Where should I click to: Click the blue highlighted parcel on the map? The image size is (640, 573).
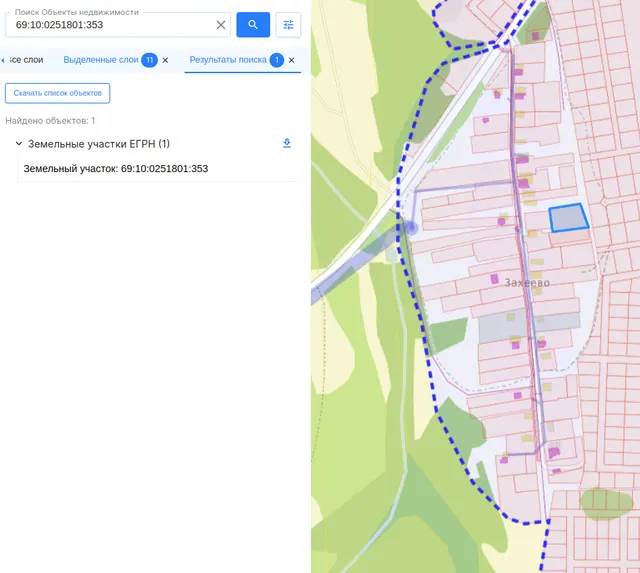click(568, 218)
